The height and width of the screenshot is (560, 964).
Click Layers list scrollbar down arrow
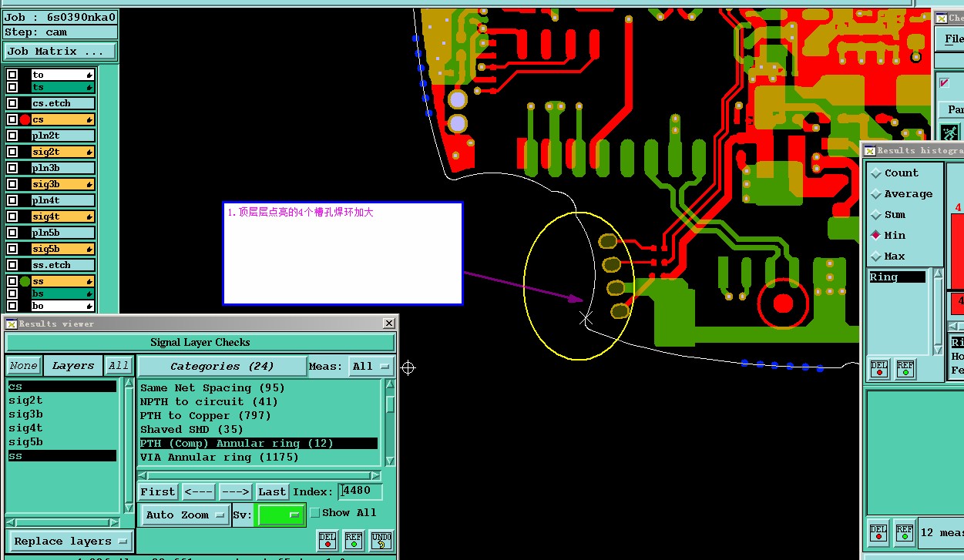[x=129, y=508]
